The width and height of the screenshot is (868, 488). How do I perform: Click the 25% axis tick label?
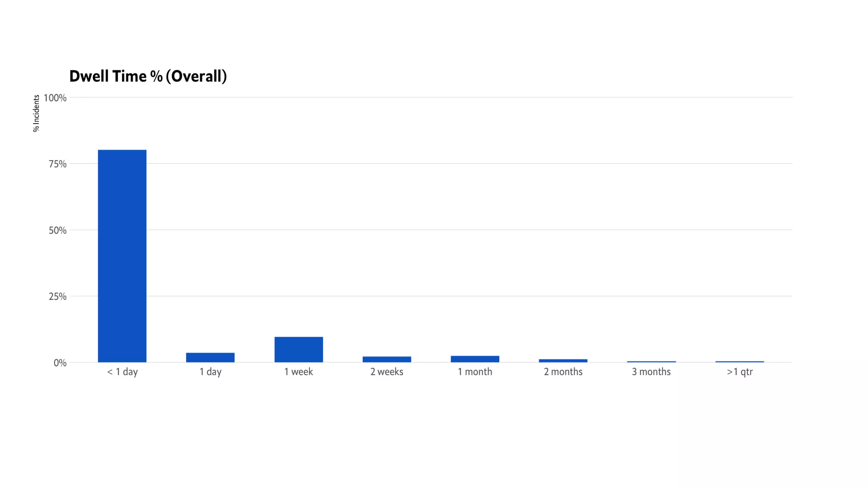tap(58, 297)
